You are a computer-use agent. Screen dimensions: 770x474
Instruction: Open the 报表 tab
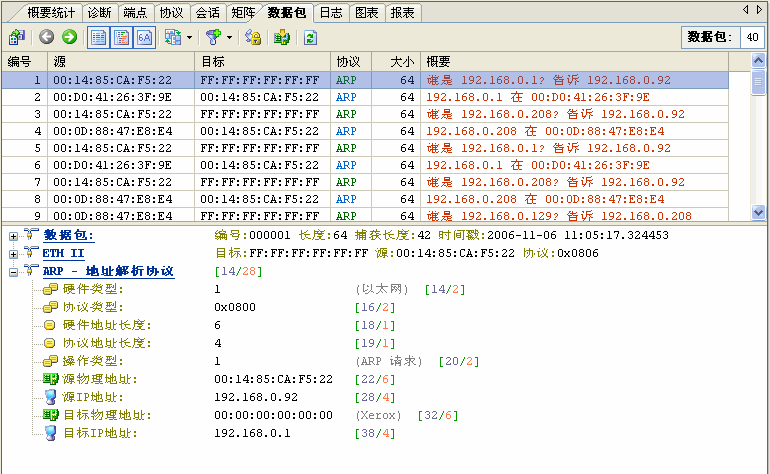(x=402, y=13)
